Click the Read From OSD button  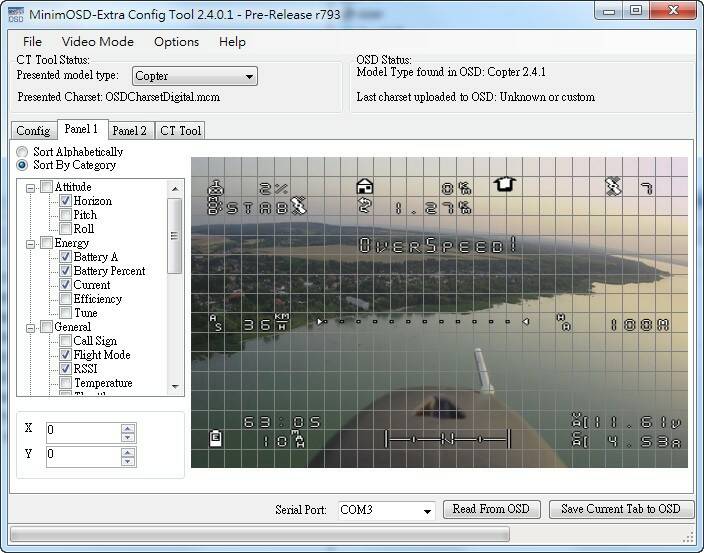(493, 509)
